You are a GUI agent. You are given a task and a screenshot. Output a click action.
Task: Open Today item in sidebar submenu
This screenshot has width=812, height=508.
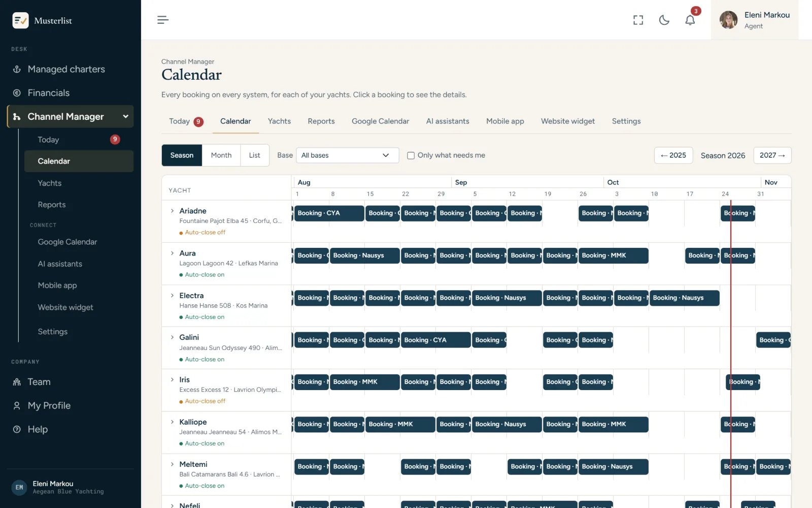pyautogui.click(x=79, y=140)
